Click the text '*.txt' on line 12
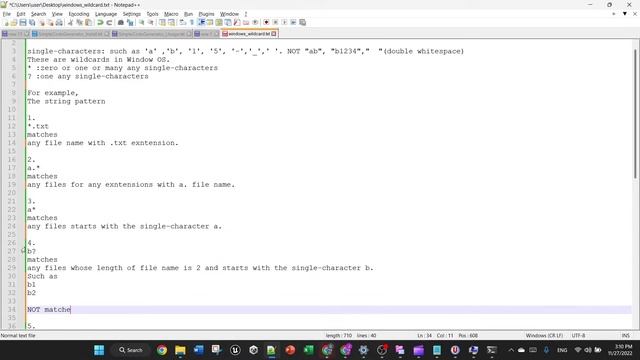 [38, 126]
